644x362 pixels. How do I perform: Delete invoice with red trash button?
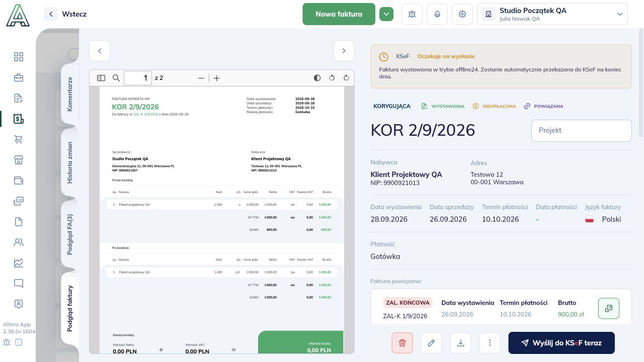[x=402, y=343]
